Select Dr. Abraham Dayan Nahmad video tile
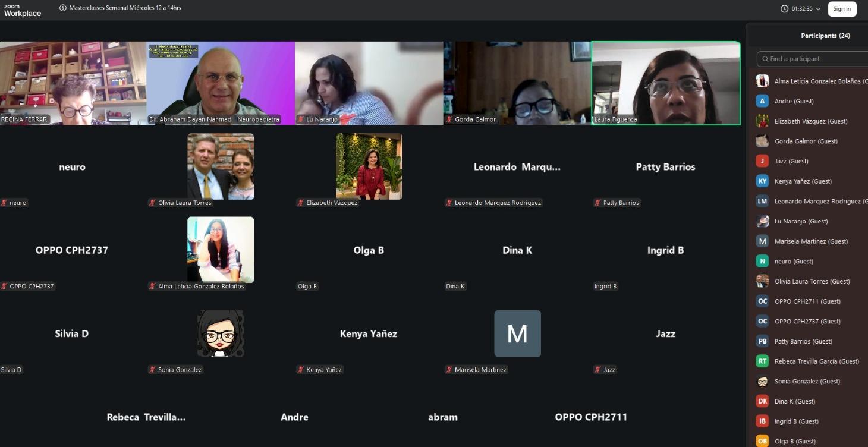 (x=221, y=83)
